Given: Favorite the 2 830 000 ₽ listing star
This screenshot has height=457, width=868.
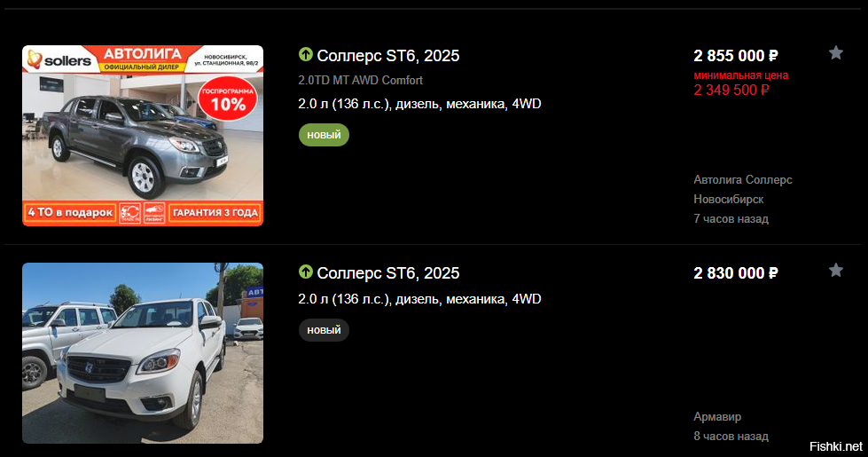Looking at the screenshot, I should (x=836, y=270).
